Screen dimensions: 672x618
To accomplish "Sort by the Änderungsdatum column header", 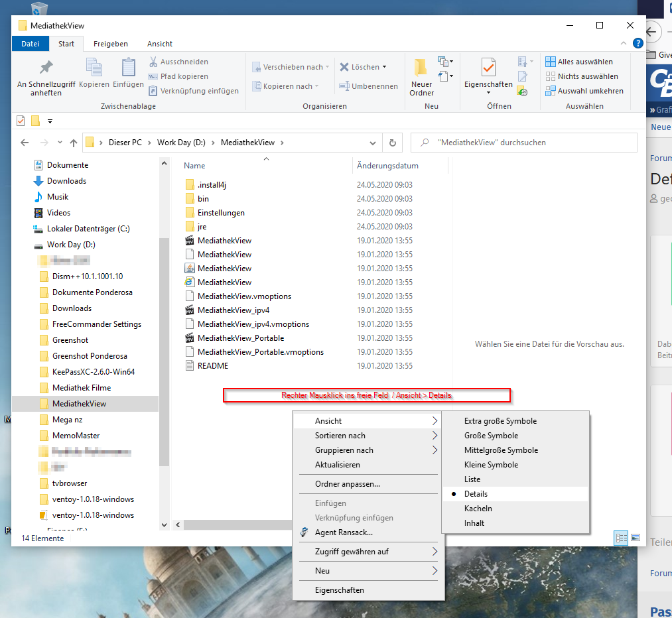I will point(400,166).
